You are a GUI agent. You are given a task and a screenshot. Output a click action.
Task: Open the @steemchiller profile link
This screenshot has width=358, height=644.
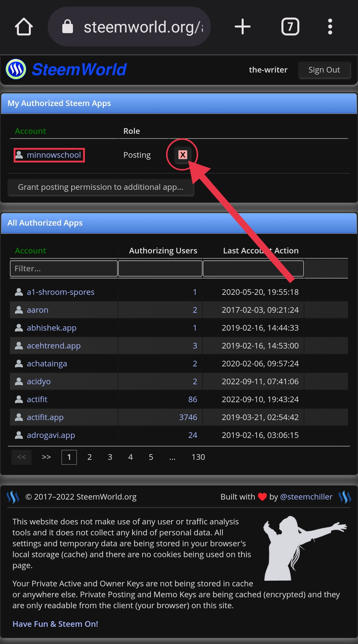coord(306,497)
